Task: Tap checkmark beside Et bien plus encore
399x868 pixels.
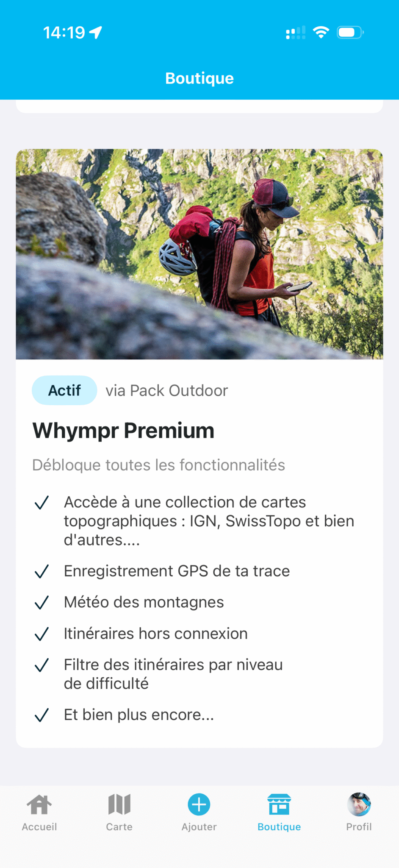Action: [42, 715]
